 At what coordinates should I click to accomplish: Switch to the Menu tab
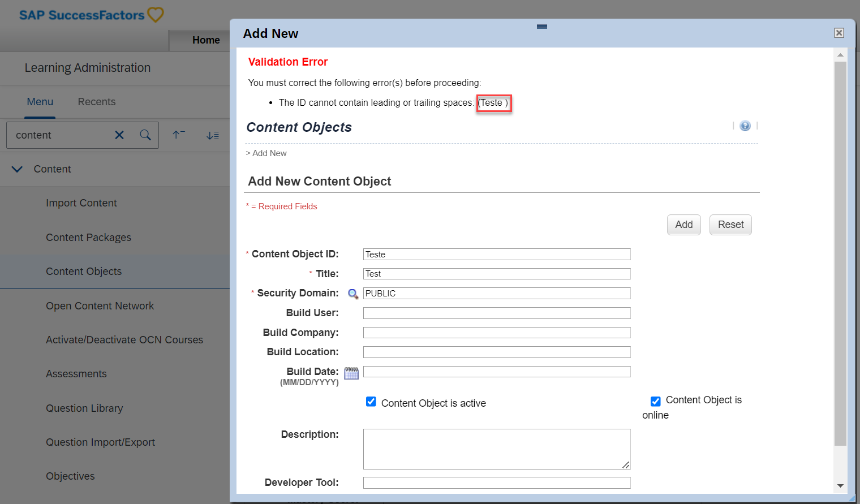(x=40, y=102)
